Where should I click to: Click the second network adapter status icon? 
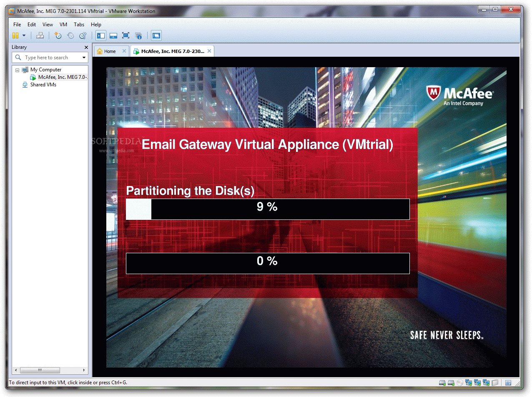(477, 383)
